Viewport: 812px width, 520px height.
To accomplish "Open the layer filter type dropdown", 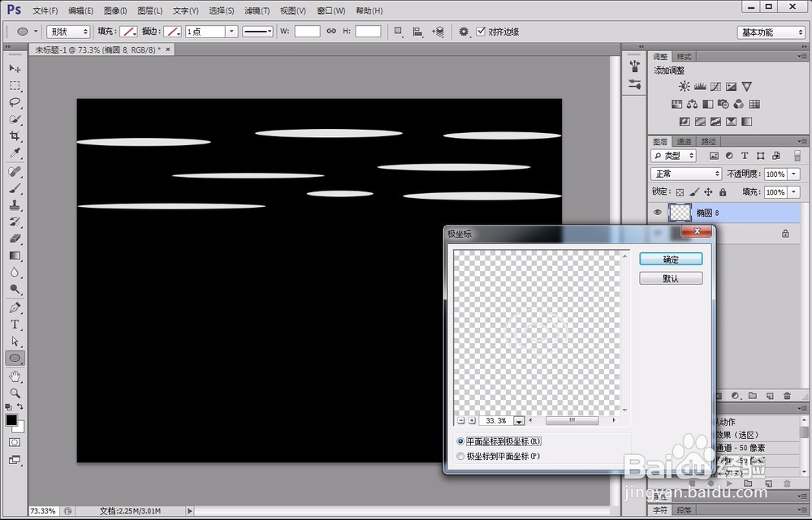I will pos(674,156).
